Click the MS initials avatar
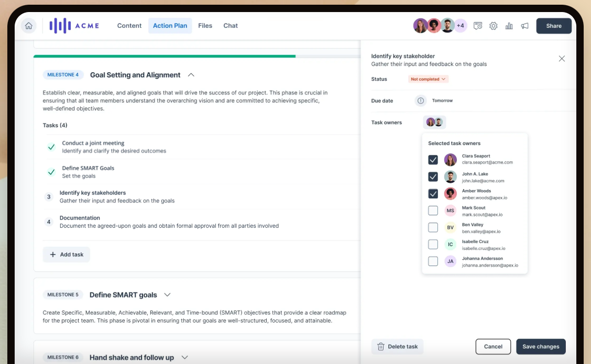 [450, 210]
